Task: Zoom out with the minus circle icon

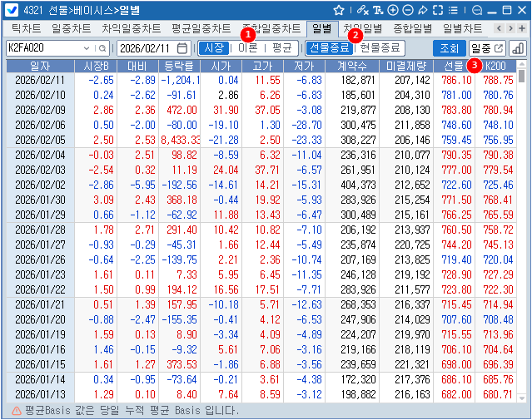Action: (408, 10)
